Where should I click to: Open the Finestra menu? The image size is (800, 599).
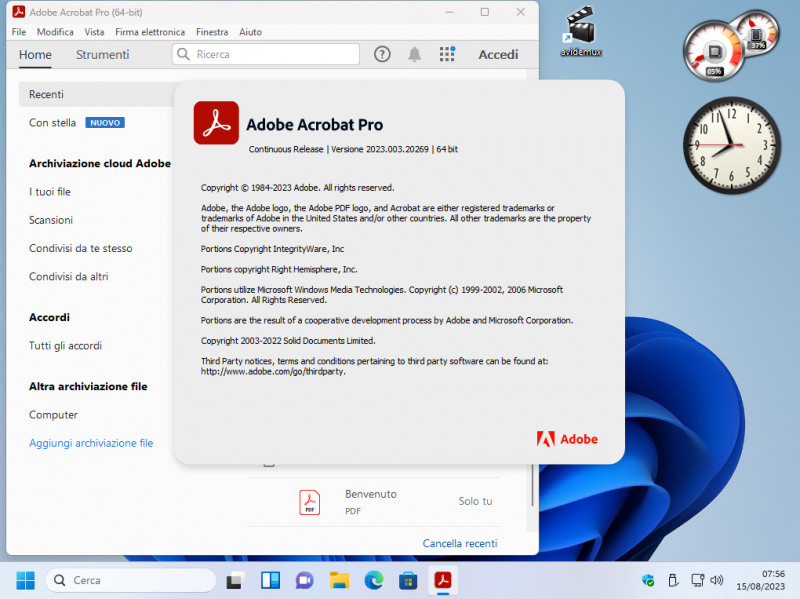coord(212,32)
